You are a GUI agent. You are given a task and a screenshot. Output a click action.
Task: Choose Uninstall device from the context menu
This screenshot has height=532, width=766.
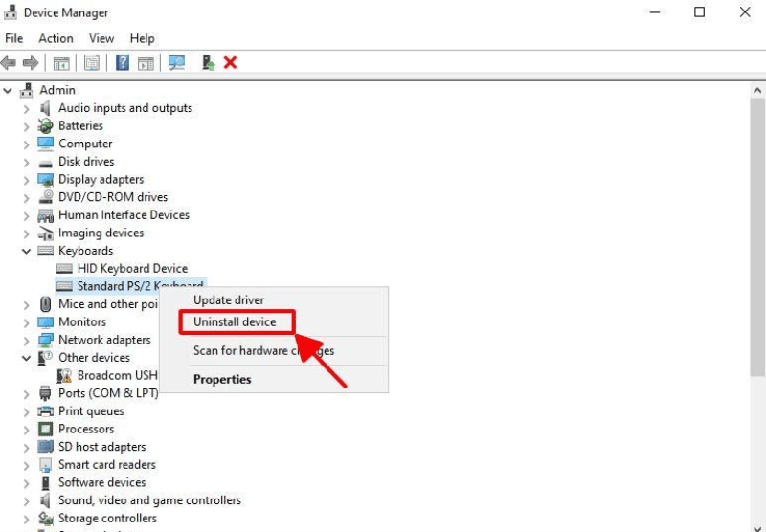click(235, 322)
